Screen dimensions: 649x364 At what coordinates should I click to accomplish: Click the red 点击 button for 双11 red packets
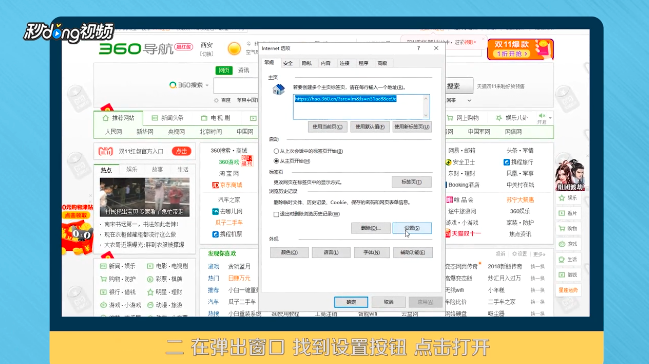181,151
